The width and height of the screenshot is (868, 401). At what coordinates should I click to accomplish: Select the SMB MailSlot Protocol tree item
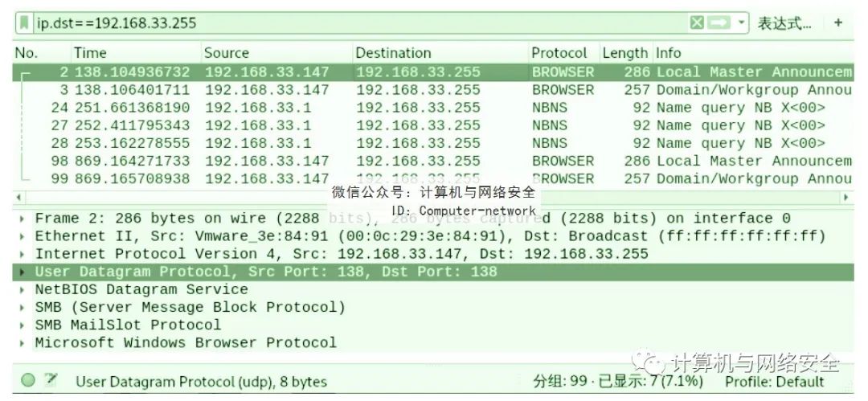tap(128, 325)
